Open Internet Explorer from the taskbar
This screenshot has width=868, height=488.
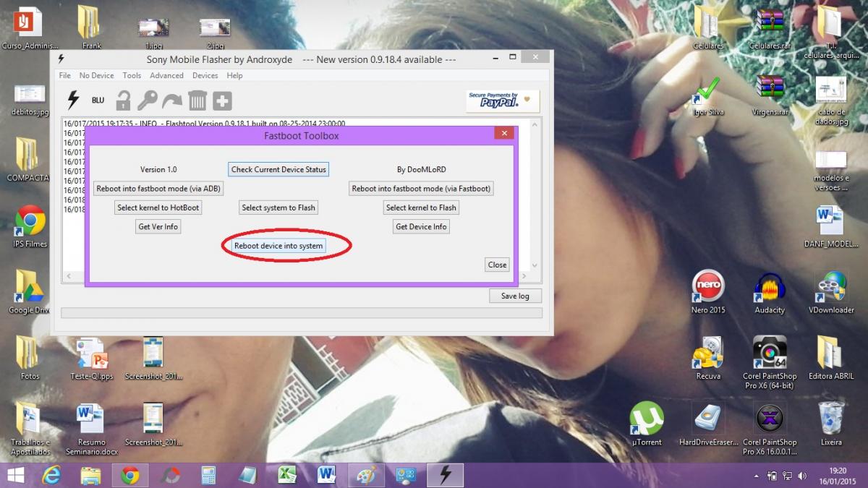tap(51, 475)
